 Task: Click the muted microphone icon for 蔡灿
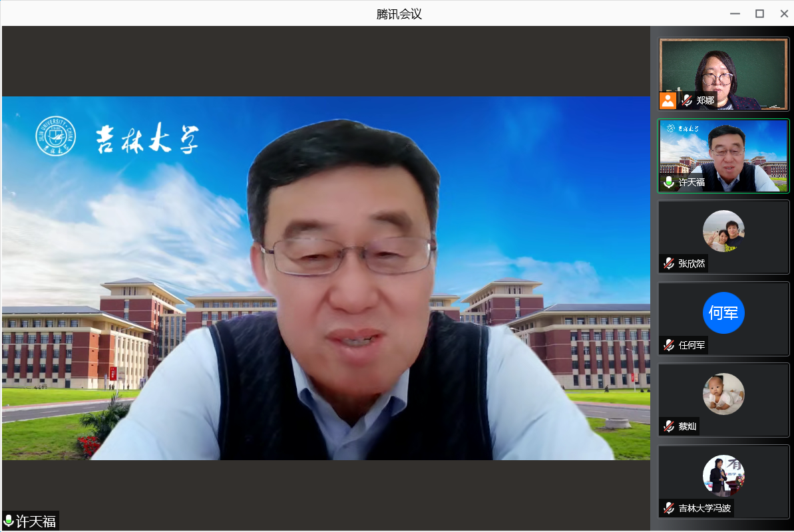(669, 426)
